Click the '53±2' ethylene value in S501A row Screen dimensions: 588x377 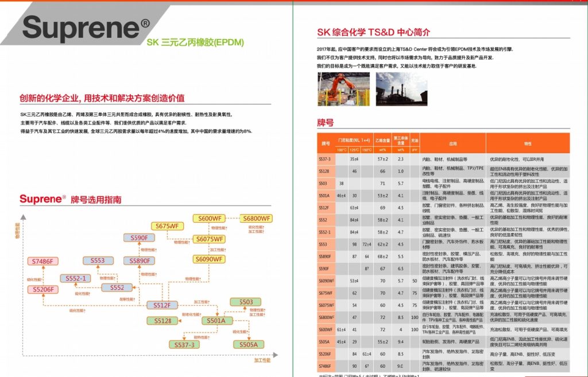coord(382,195)
